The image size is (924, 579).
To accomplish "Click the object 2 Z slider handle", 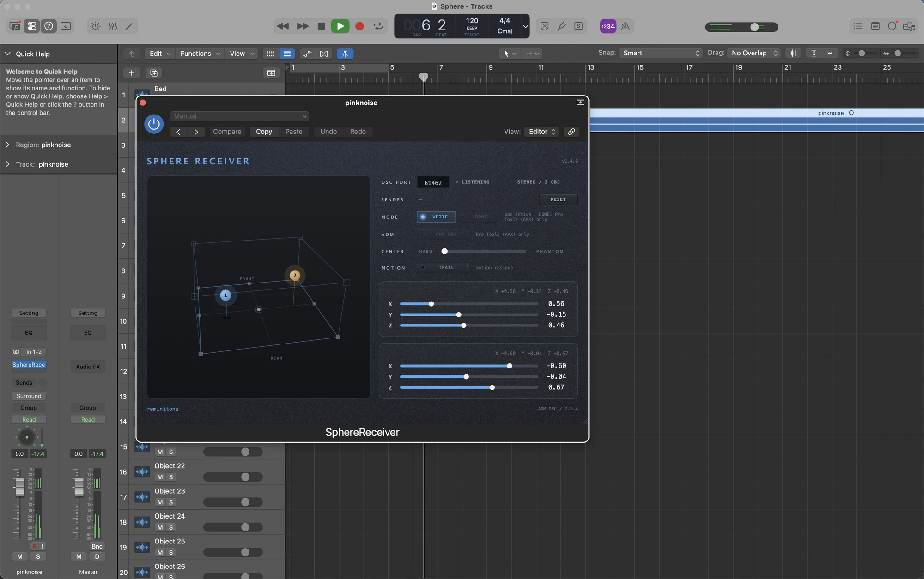I will 492,387.
